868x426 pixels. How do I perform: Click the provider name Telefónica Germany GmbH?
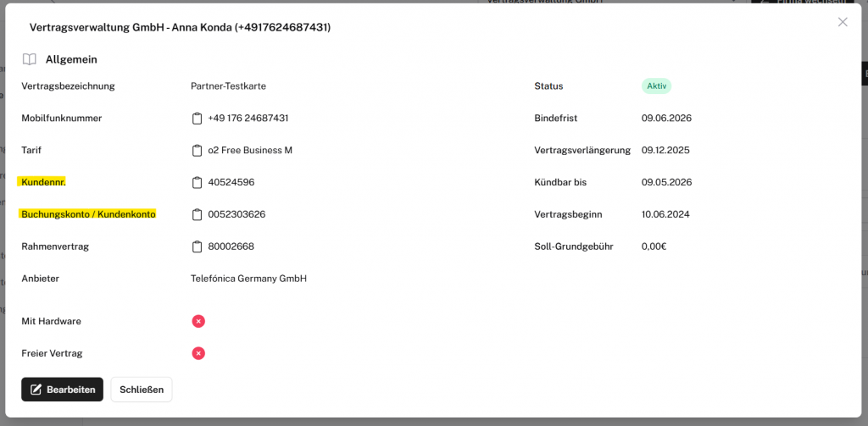click(x=248, y=279)
